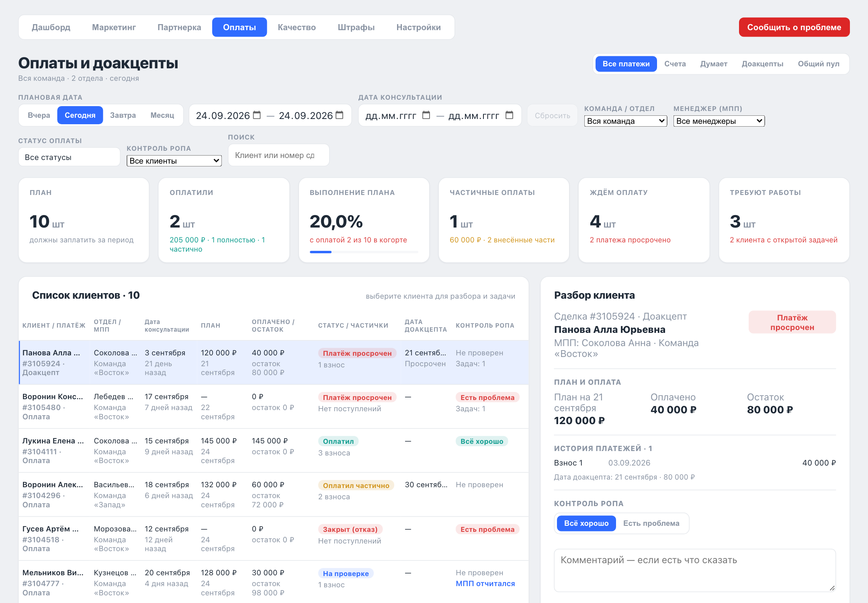Click the Ждём оплату summary card

tap(644, 220)
